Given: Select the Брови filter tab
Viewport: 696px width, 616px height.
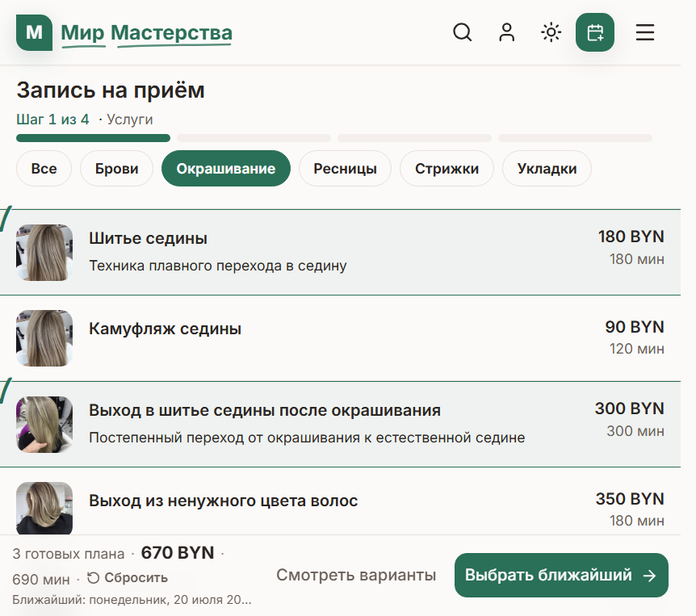Looking at the screenshot, I should point(117,169).
